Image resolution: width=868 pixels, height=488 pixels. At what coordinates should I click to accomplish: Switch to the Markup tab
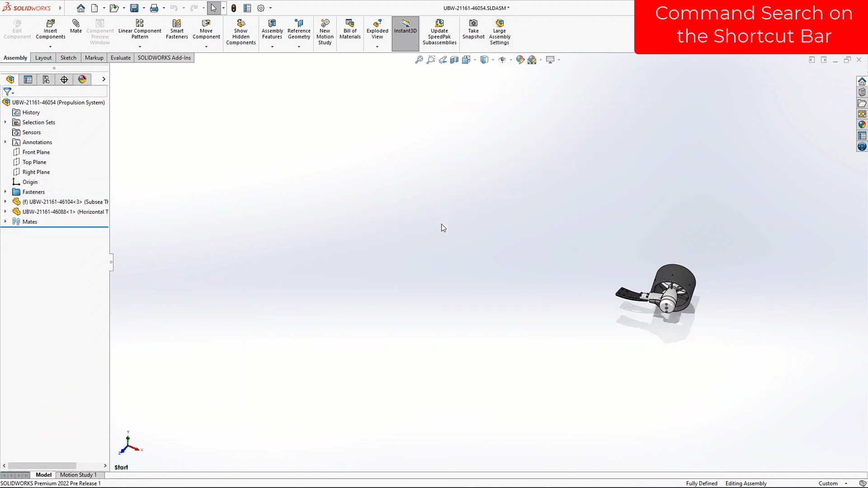click(x=94, y=58)
